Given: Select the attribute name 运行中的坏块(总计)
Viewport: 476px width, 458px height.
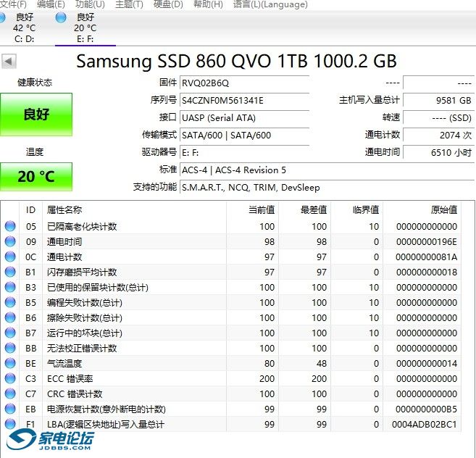Looking at the screenshot, I should tap(84, 333).
